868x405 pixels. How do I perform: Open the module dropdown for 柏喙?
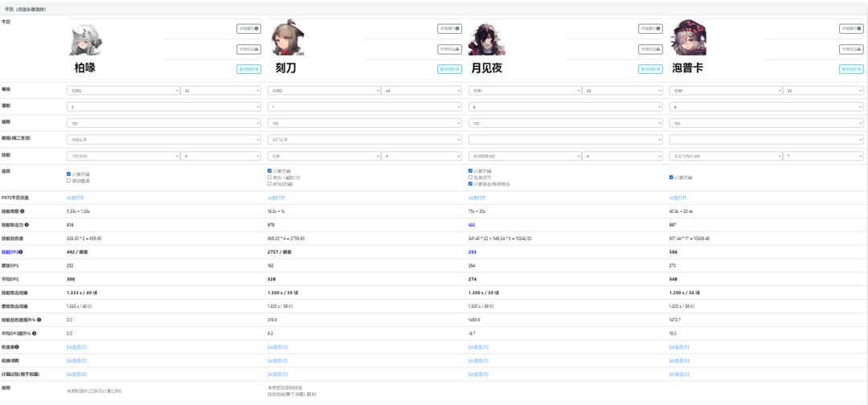[x=163, y=140]
